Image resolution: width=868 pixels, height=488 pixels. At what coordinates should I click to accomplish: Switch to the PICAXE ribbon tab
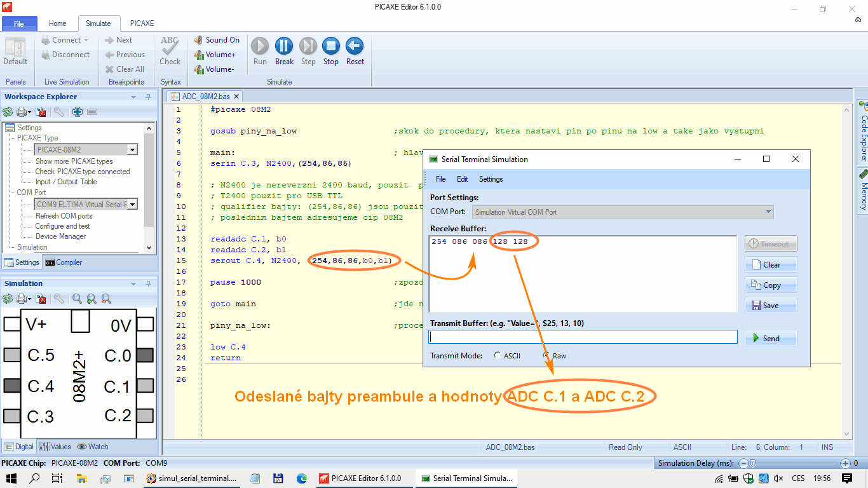pos(142,24)
